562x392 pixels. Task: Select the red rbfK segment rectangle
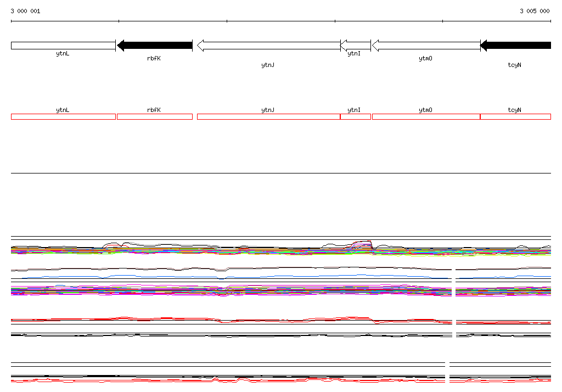click(155, 116)
